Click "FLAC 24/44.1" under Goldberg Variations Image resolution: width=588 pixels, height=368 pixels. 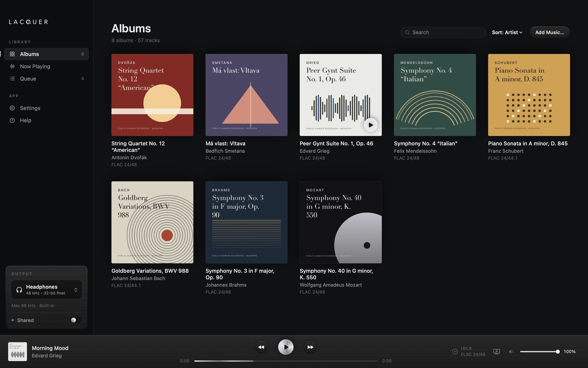pyautogui.click(x=126, y=286)
